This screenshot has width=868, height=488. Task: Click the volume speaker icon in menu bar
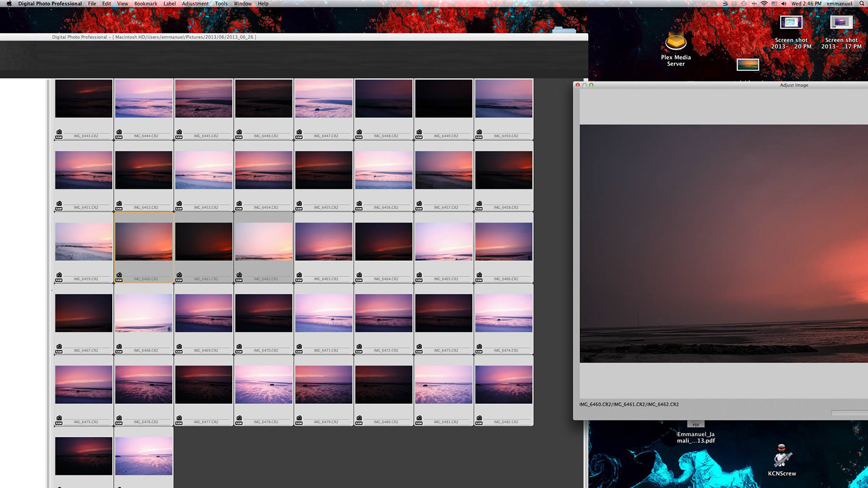coord(783,4)
